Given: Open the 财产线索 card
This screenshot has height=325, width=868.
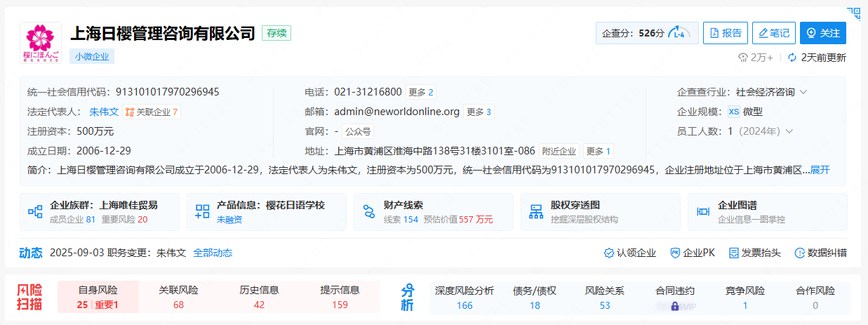Looking at the screenshot, I should (434, 212).
